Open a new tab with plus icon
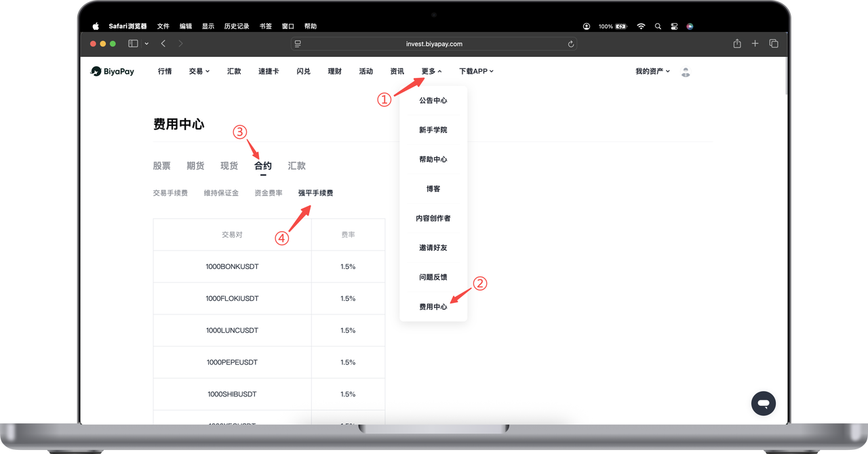The image size is (868, 454). 755,43
